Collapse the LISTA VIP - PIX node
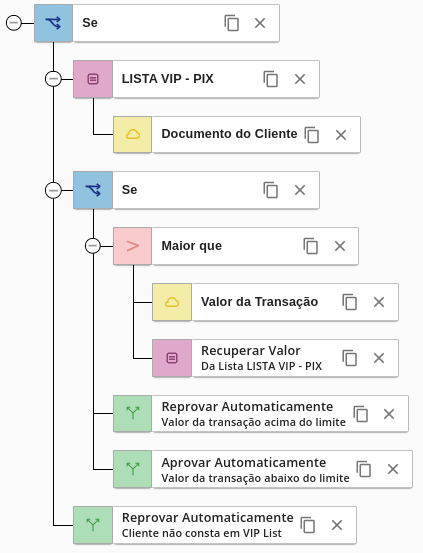423x553 pixels. coord(53,79)
